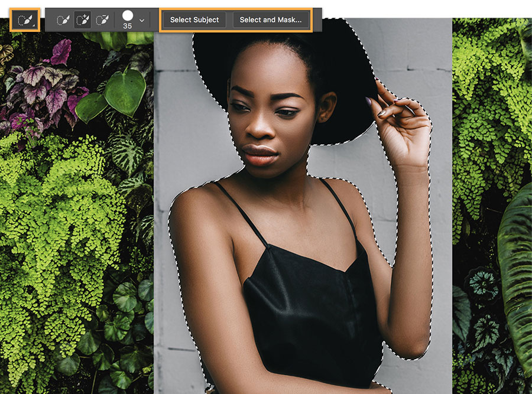532x394 pixels.
Task: Open the Select and Mask workspace
Action: tap(270, 20)
